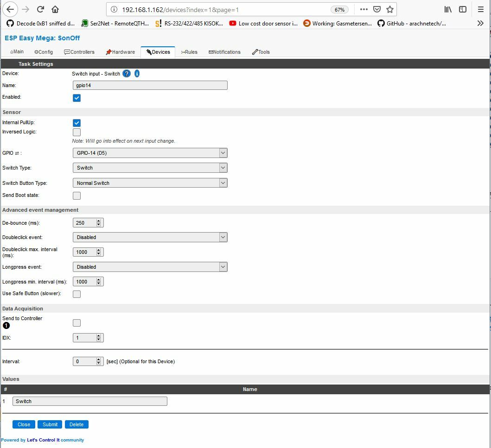Toggle the Internal PullUp checkbox
491x448 pixels.
coord(77,123)
